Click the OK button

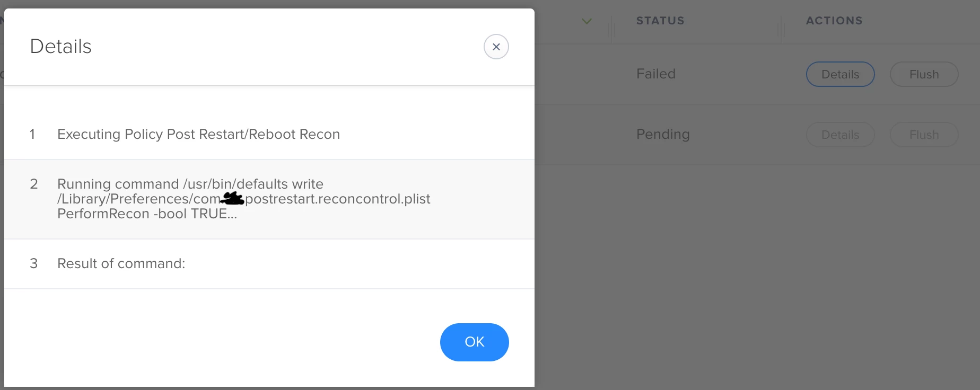click(x=474, y=342)
